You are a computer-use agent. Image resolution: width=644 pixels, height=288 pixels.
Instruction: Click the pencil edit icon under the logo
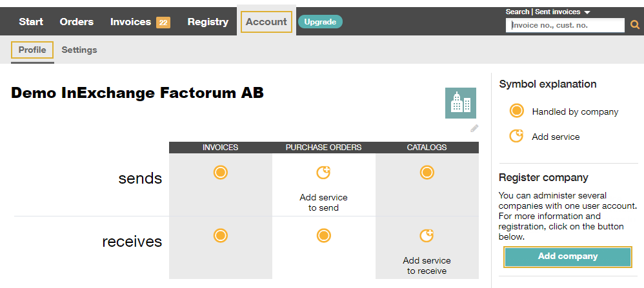coord(474,128)
